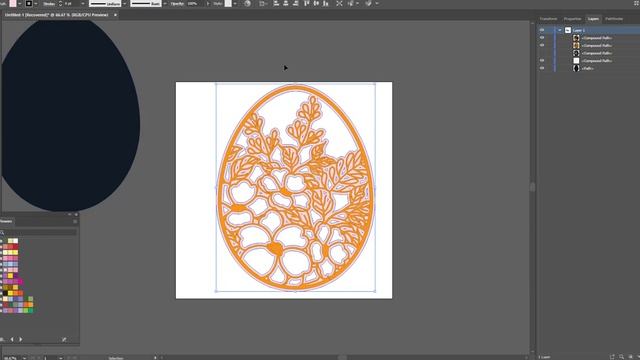Pick the black swatch in Swatches panel
Viewport: 640px width, 360px height.
point(5,293)
